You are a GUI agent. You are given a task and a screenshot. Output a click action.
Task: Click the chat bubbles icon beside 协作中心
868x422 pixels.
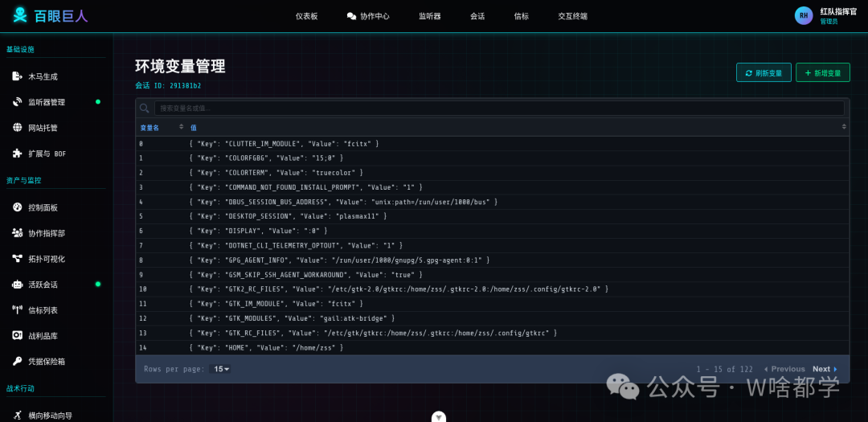[351, 16]
